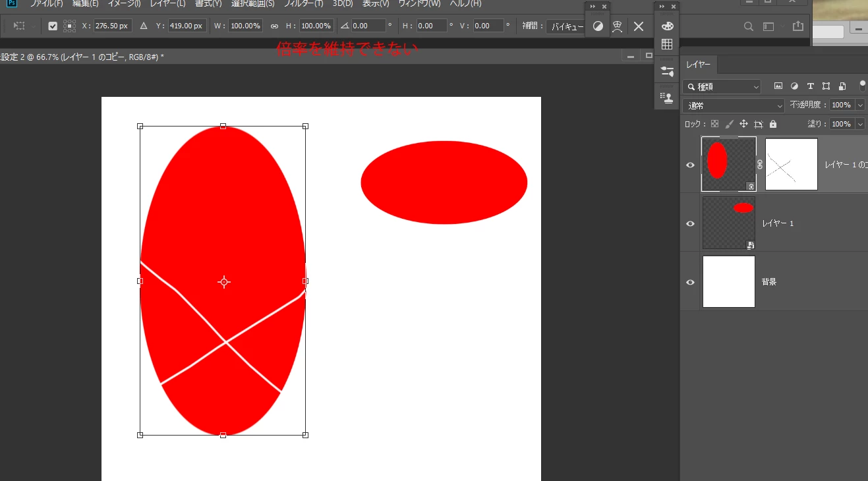Toggle lock all padlock icon

(x=772, y=124)
